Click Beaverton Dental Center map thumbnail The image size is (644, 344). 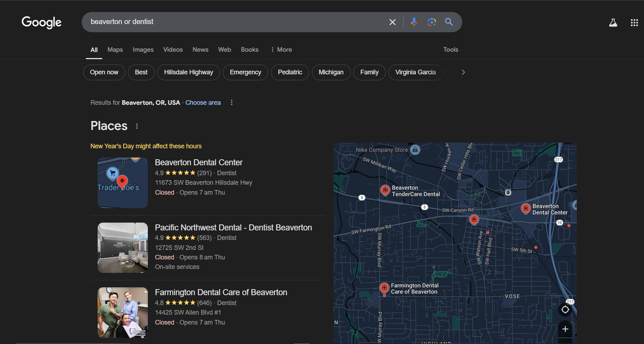(x=123, y=183)
